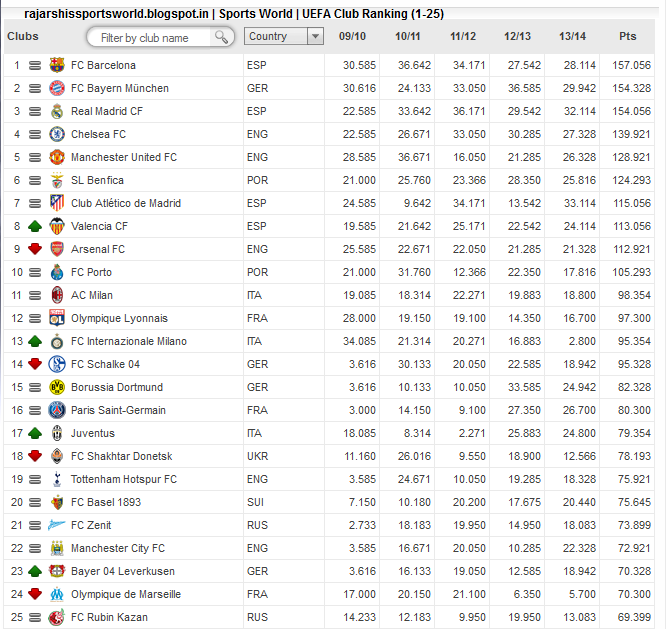Click the FC Zenit logo icon
Image resolution: width=668 pixels, height=629 pixels.
[57, 525]
